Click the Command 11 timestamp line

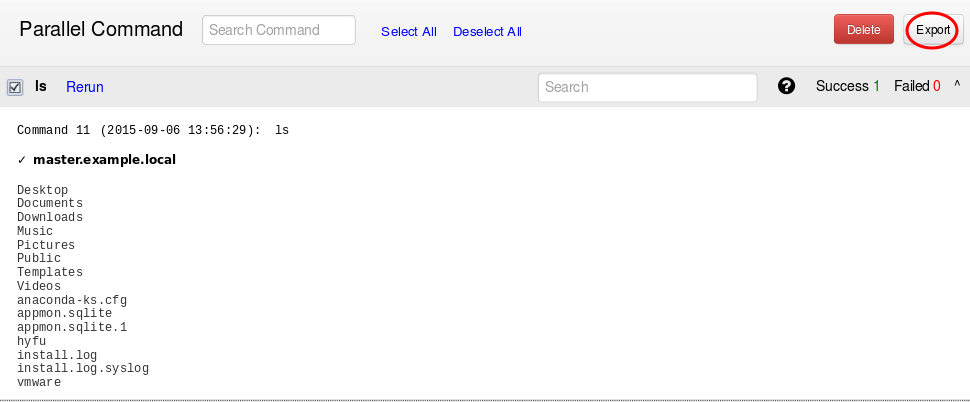click(153, 130)
